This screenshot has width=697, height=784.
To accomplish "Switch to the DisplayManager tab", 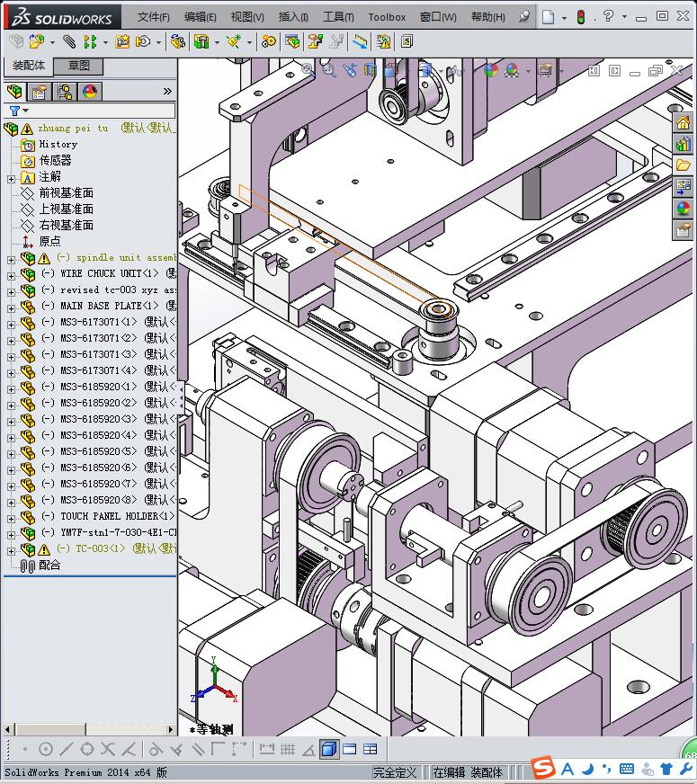I will coord(90,92).
